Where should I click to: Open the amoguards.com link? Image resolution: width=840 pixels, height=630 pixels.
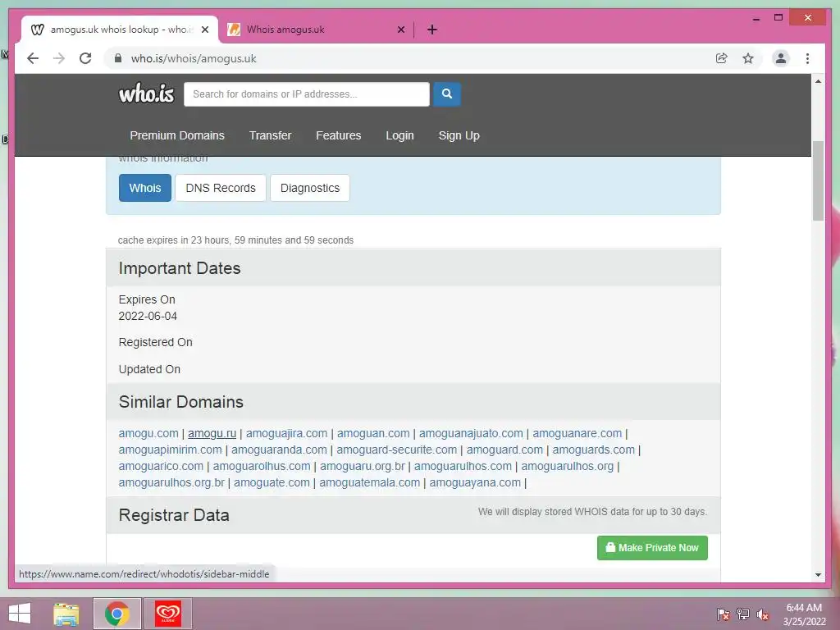(594, 450)
